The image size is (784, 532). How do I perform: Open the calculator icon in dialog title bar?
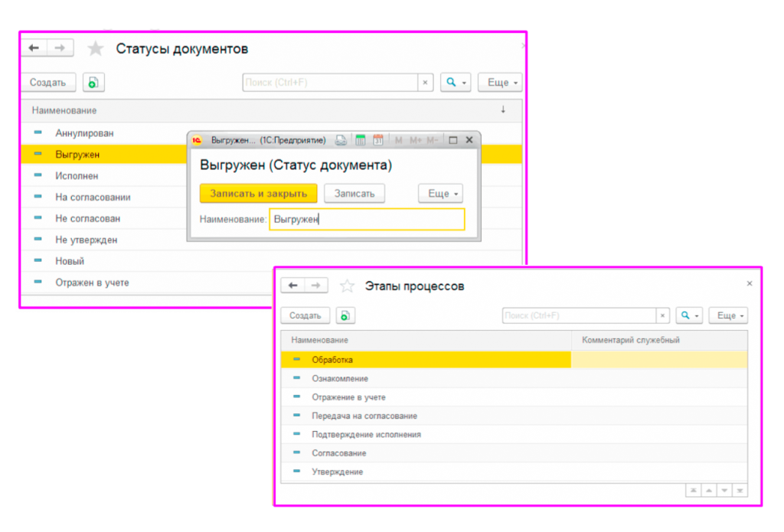coord(360,141)
